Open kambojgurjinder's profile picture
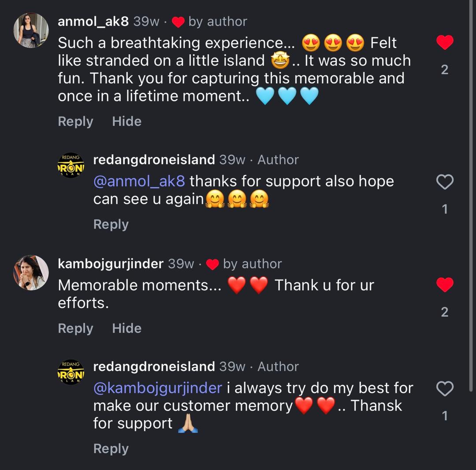The height and width of the screenshot is (470, 476). 31,272
